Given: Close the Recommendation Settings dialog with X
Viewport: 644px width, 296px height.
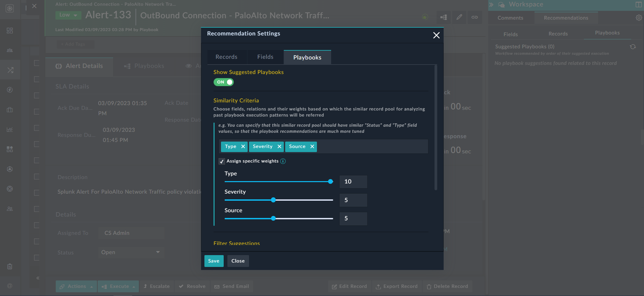Looking at the screenshot, I should (436, 35).
